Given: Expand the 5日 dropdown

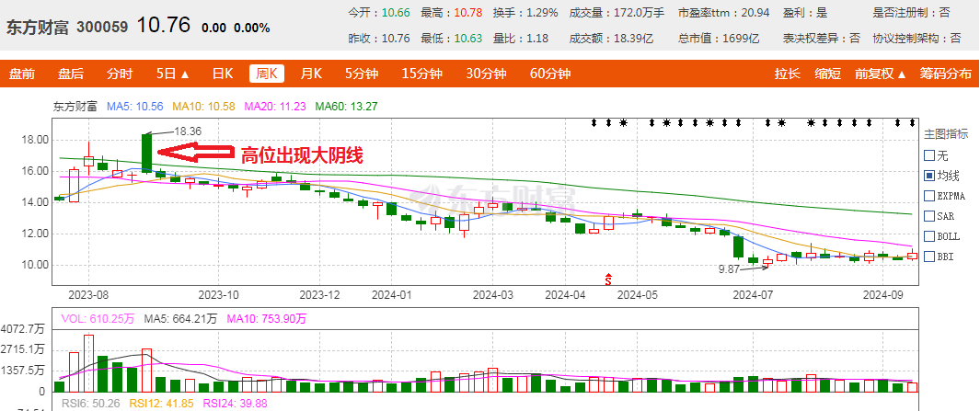Looking at the screenshot, I should point(172,74).
